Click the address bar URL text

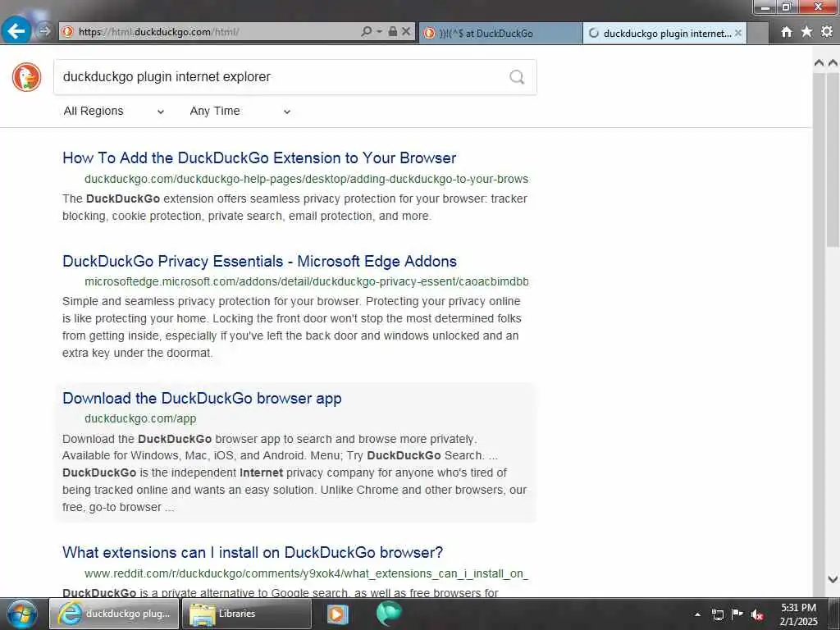tap(158, 32)
